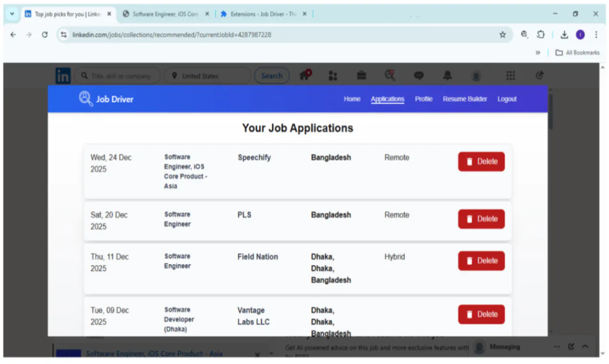
Task: Open Messaging bar three-dot options
Action: tap(557, 346)
